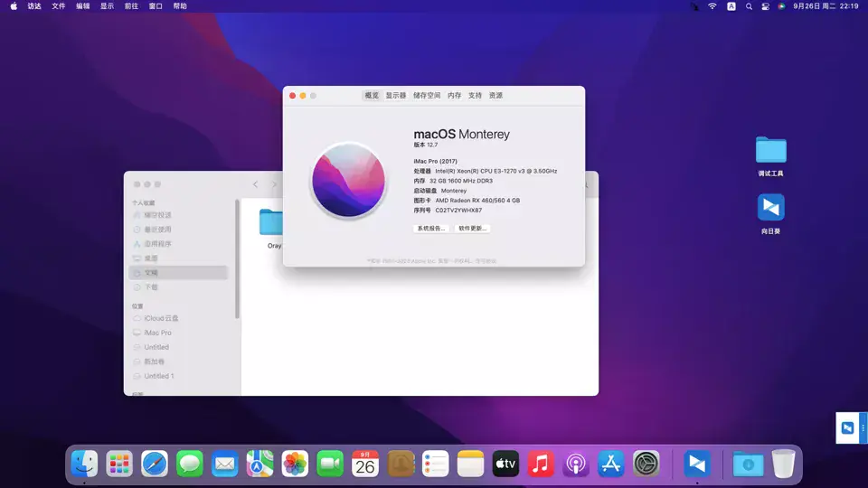Open Finder from the Dock

[84, 464]
